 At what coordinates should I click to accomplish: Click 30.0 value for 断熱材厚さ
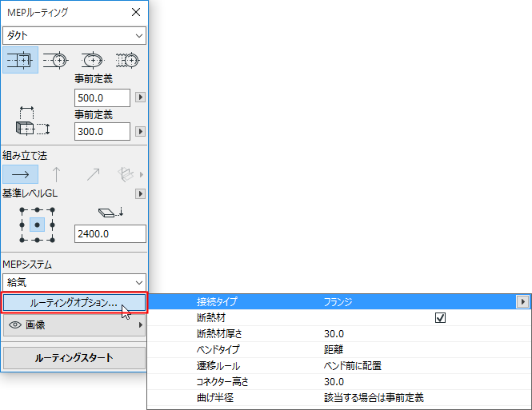pyautogui.click(x=334, y=334)
